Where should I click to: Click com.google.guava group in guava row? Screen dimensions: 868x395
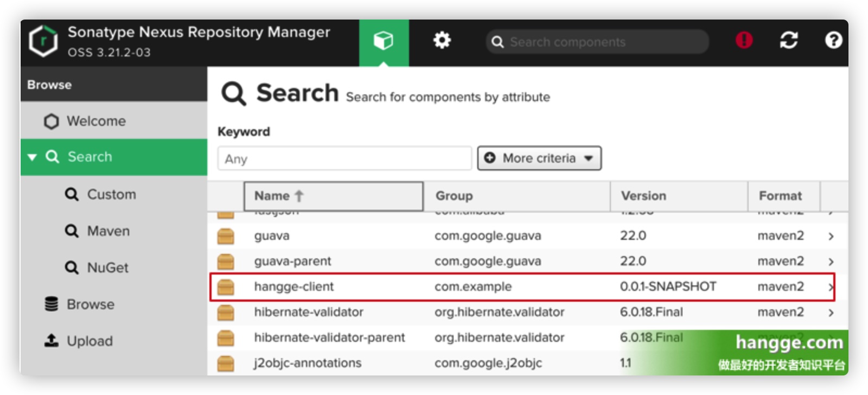click(x=487, y=236)
